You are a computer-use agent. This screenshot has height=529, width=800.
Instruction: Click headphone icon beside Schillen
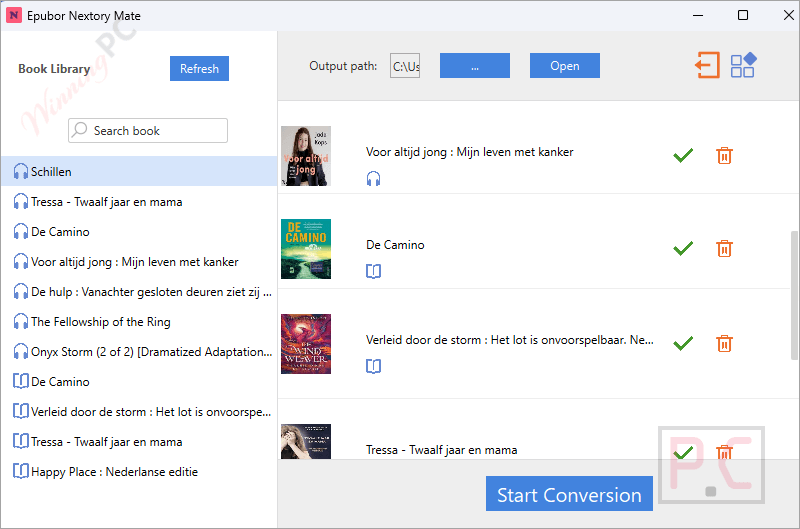(x=21, y=171)
